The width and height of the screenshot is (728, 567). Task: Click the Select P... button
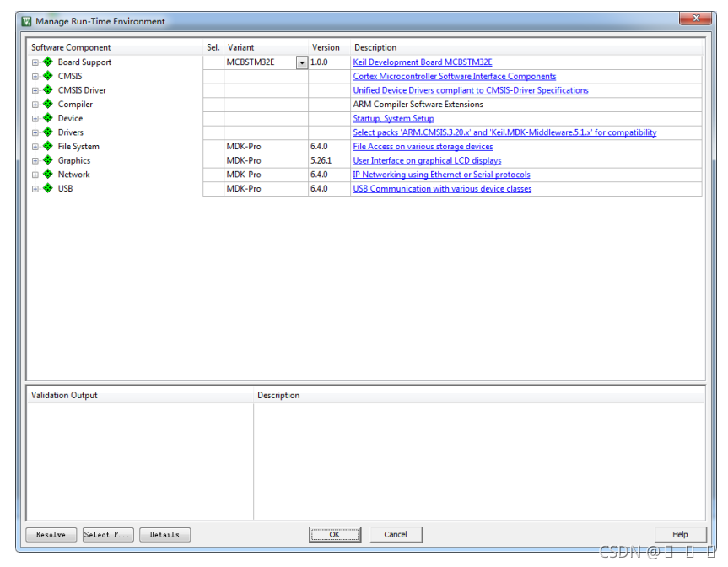pyautogui.click(x=108, y=534)
